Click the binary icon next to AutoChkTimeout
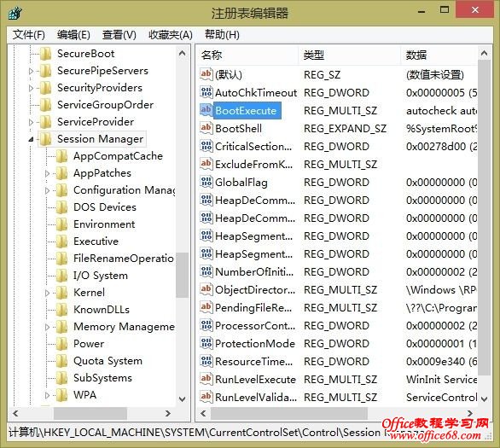Viewport: 500px width, 448px height. point(206,92)
